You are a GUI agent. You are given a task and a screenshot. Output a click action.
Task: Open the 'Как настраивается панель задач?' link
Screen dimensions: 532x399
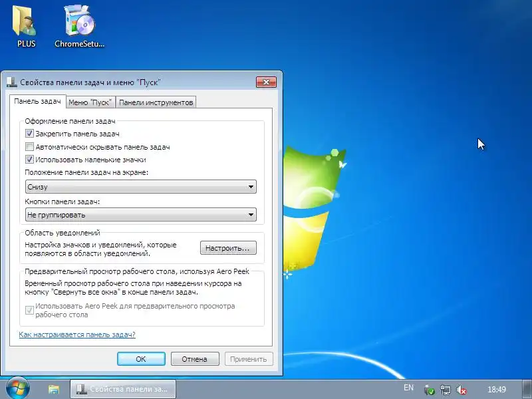[x=77, y=334]
